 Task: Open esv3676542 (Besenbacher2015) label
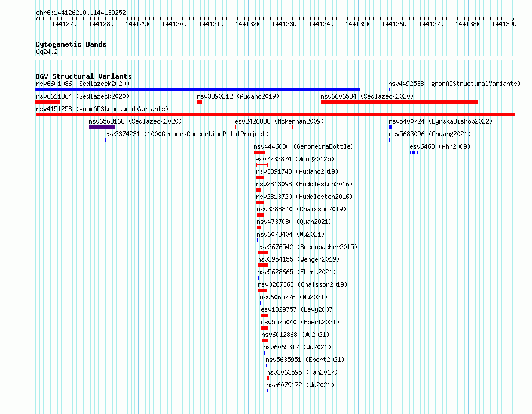coord(307,247)
